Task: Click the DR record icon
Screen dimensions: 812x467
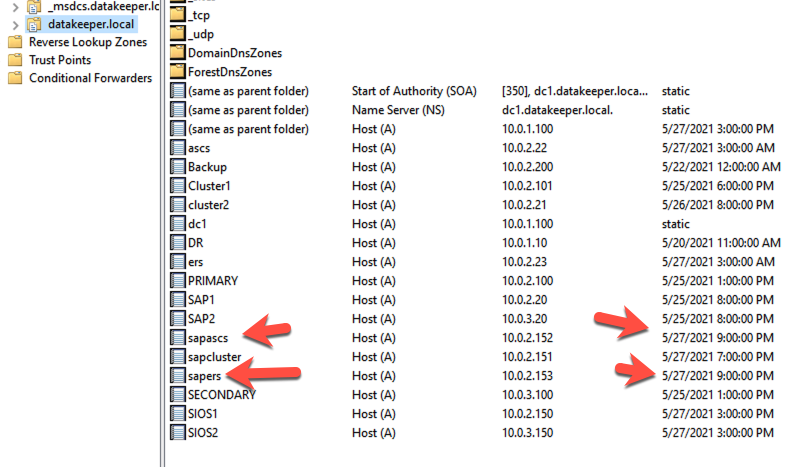Action: click(178, 243)
